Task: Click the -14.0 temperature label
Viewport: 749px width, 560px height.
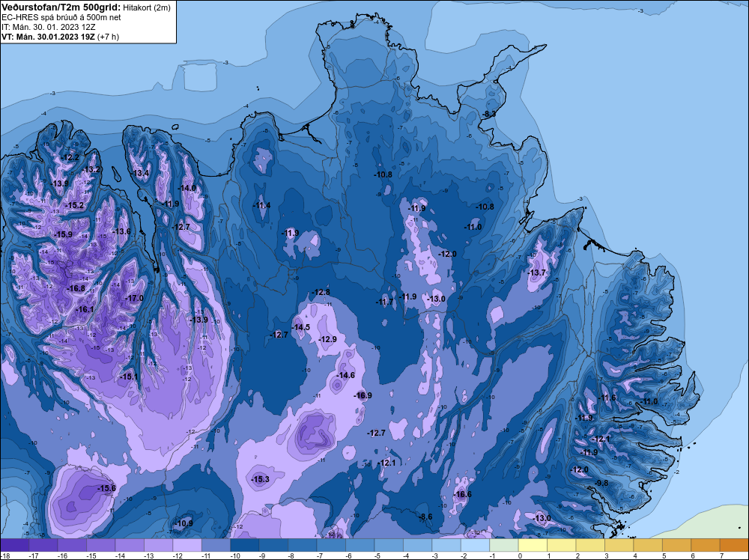Action: pyautogui.click(x=187, y=188)
